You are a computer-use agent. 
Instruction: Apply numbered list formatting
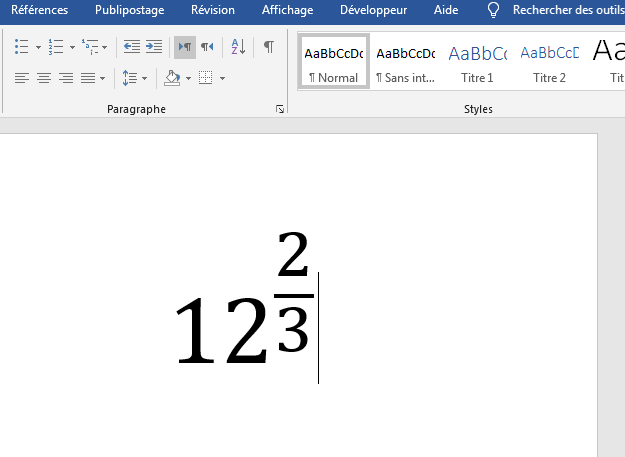tap(56, 47)
